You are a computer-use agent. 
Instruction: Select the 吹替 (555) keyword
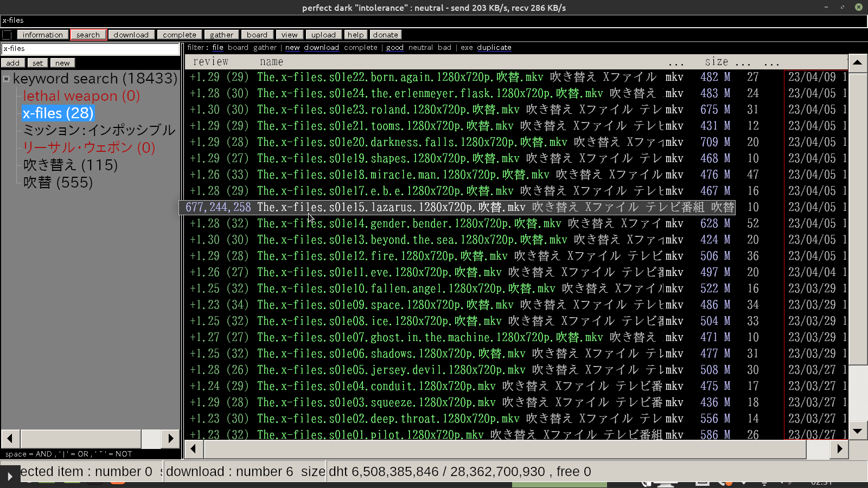(x=58, y=182)
